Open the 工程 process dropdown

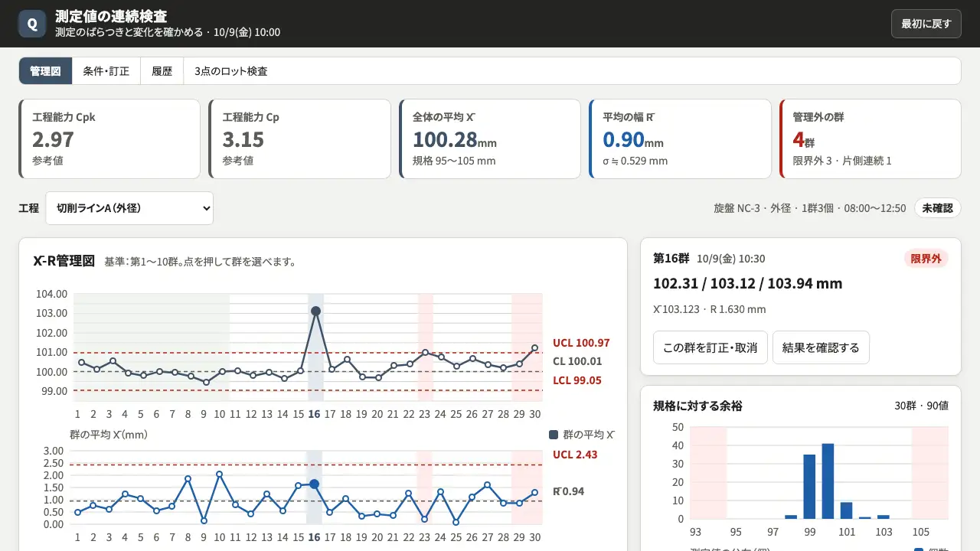coord(129,208)
